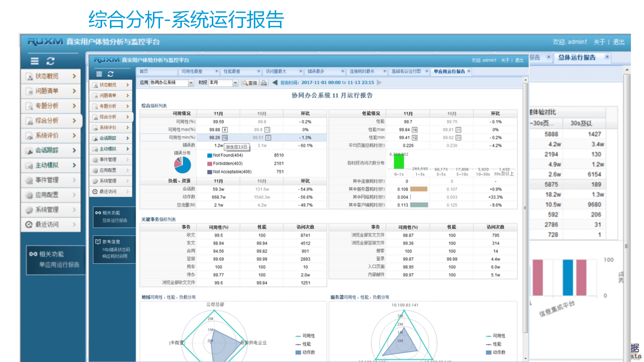Expand 综合分析 in outer sidebar
The width and height of the screenshot is (644, 362).
(x=74, y=120)
